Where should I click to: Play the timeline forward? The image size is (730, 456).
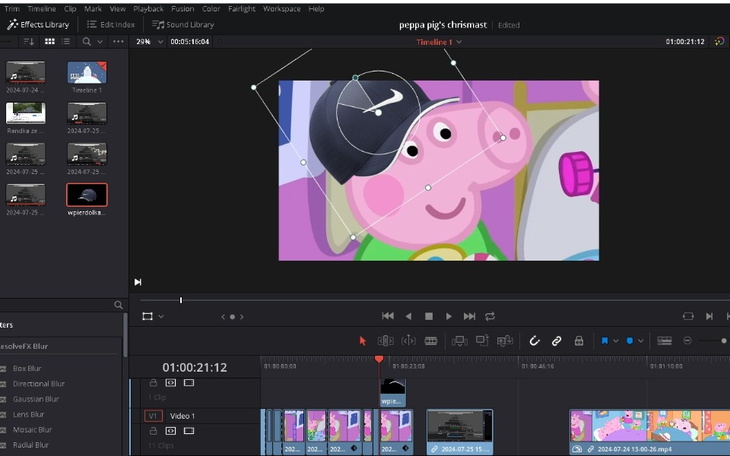point(449,316)
